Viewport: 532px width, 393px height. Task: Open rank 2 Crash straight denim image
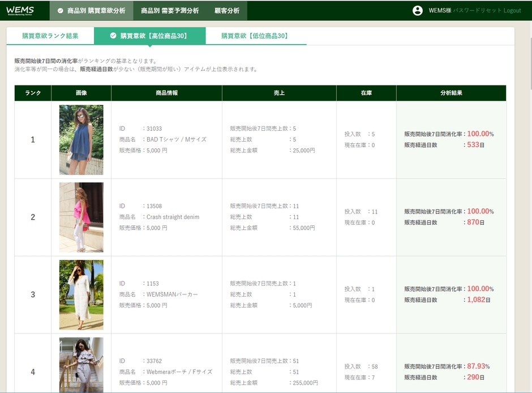(81, 217)
